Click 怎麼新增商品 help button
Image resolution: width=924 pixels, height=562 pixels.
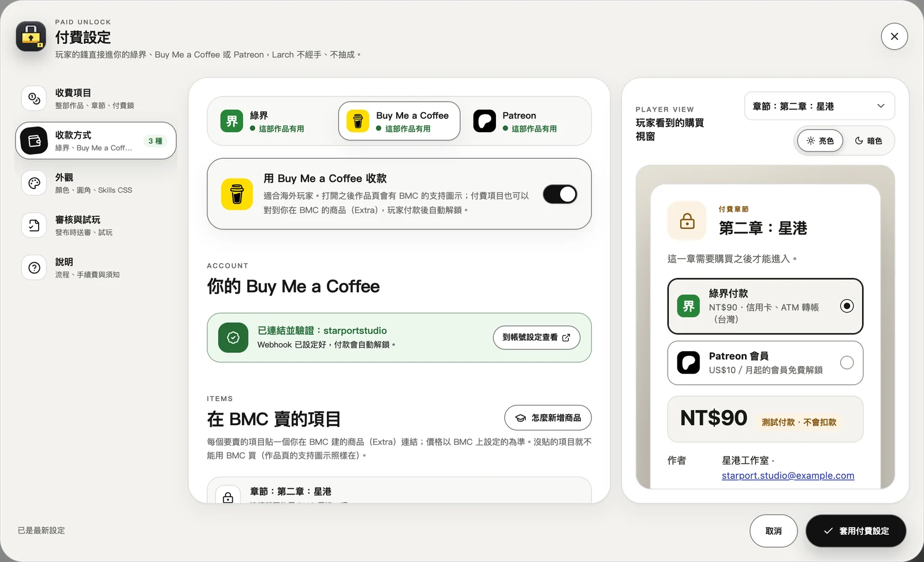click(x=547, y=418)
